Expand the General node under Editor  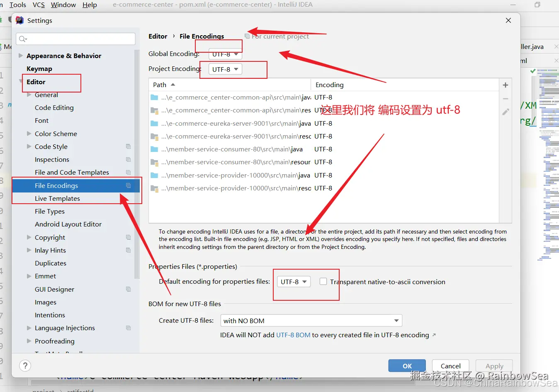click(29, 95)
